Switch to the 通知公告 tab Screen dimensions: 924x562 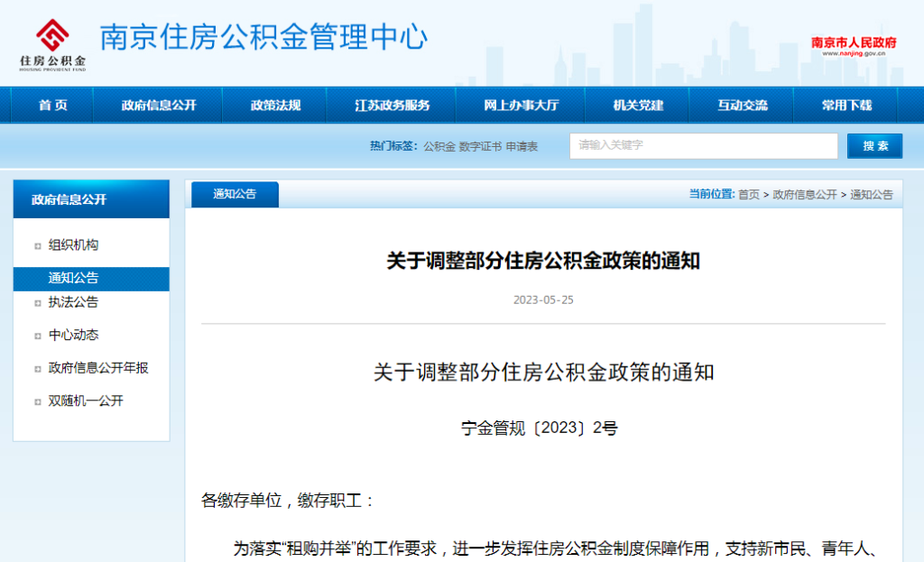pos(235,194)
